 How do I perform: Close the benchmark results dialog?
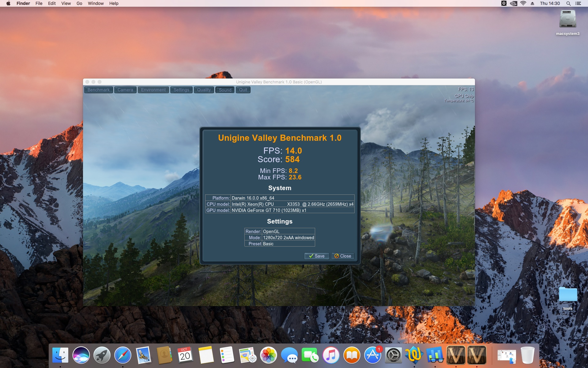pyautogui.click(x=343, y=256)
